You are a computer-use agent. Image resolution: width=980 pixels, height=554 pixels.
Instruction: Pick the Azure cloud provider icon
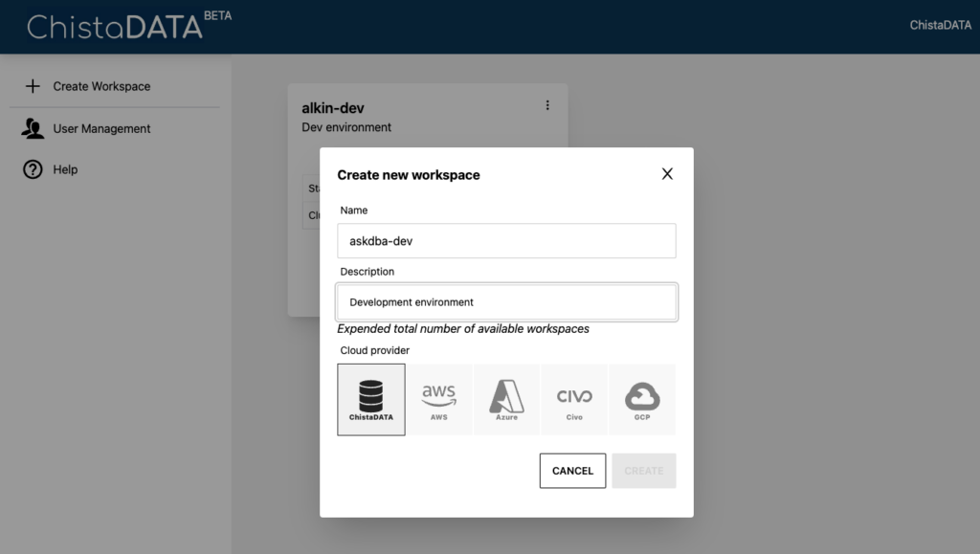tap(506, 399)
